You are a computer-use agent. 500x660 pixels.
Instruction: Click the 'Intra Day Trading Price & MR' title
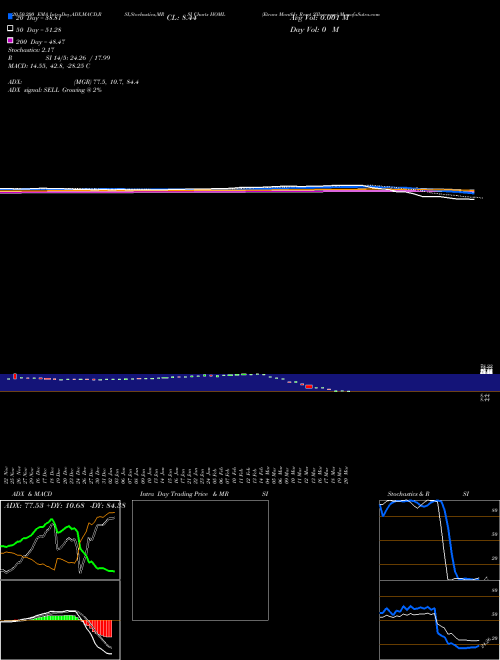184,494
